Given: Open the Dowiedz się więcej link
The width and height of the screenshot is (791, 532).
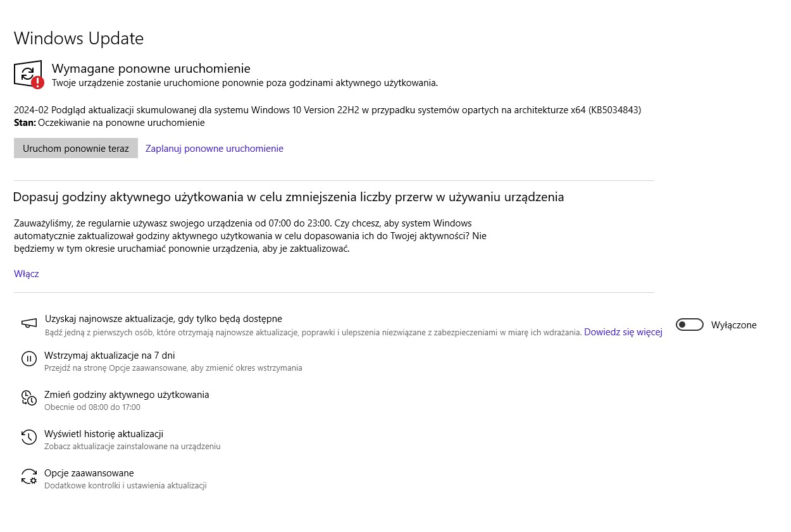Looking at the screenshot, I should [x=623, y=331].
